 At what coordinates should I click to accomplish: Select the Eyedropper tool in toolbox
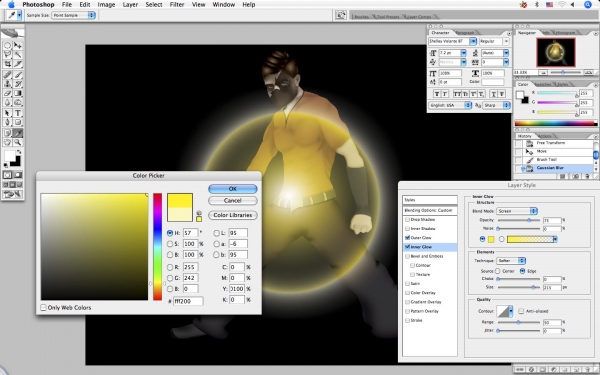tap(18, 133)
